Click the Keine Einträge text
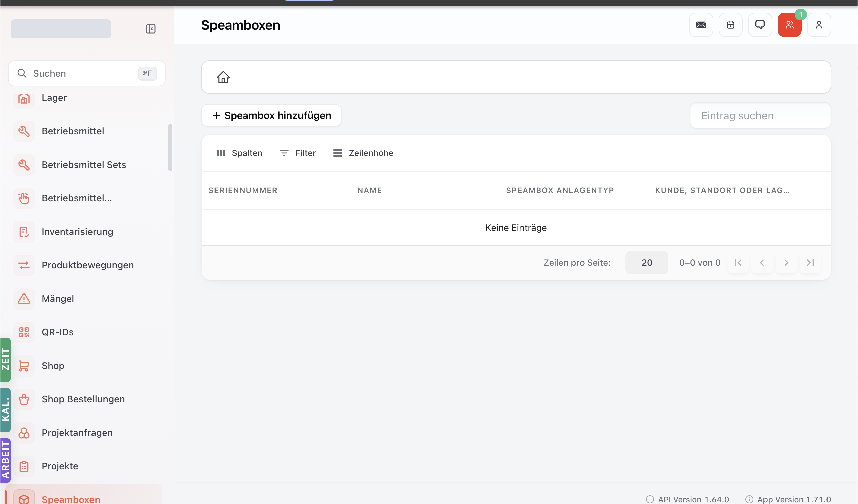Viewport: 858px width, 504px height. point(516,228)
